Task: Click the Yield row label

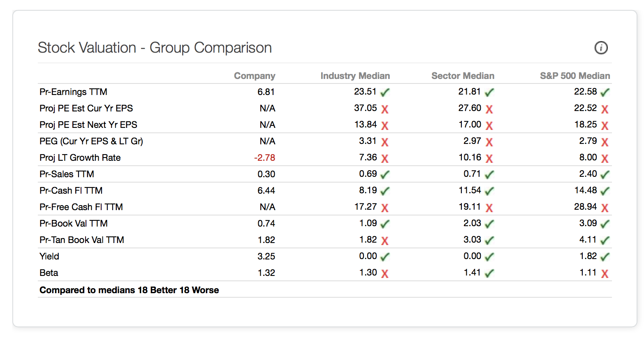Action: [49, 256]
